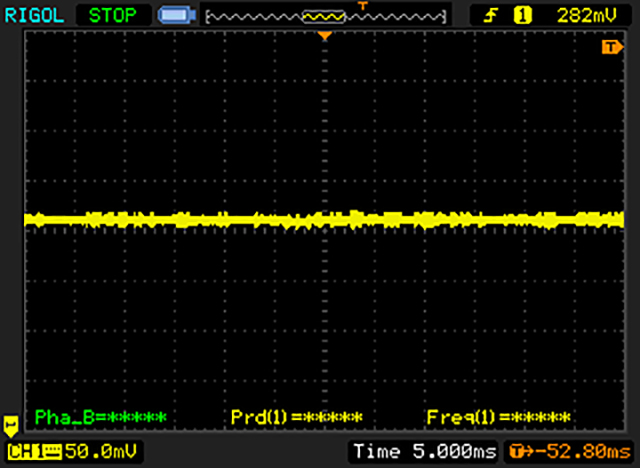Click the orange T marker above the memory bar
Viewport: 640px width, 468px height.
point(362,5)
